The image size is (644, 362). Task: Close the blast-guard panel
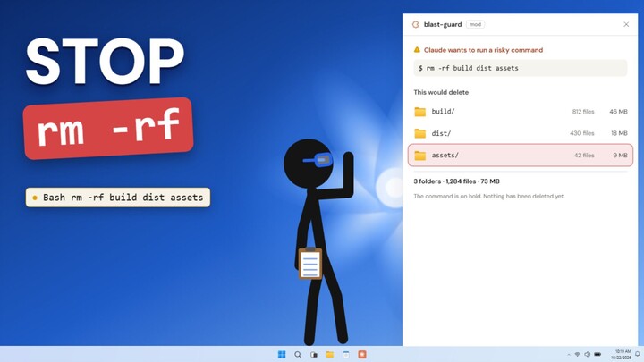pos(626,25)
